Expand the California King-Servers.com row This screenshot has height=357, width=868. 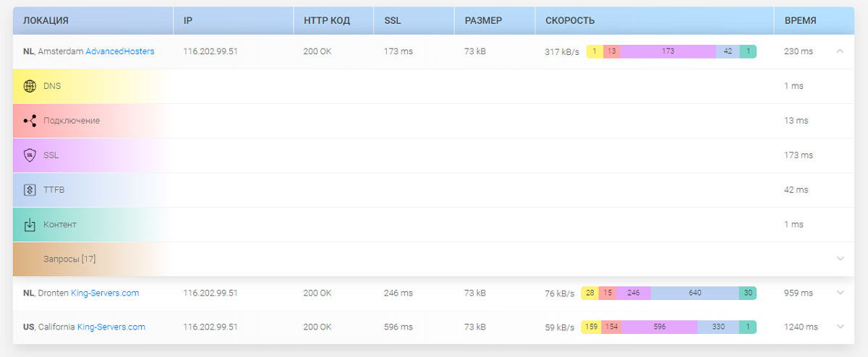point(840,327)
